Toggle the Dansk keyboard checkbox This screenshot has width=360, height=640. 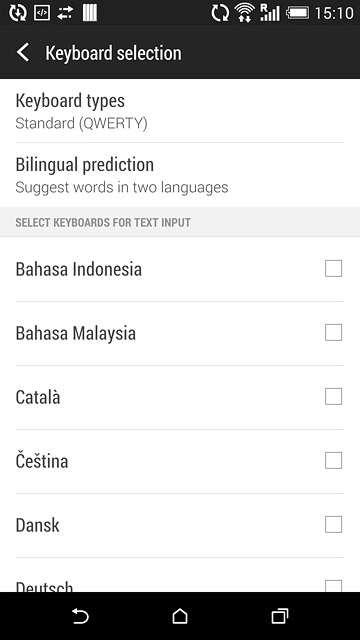(333, 524)
